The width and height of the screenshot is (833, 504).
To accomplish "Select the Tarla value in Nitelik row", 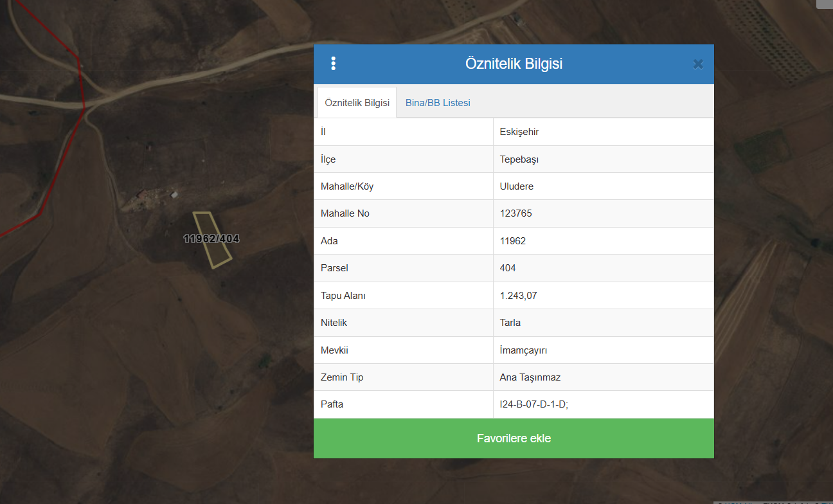I will tap(510, 323).
